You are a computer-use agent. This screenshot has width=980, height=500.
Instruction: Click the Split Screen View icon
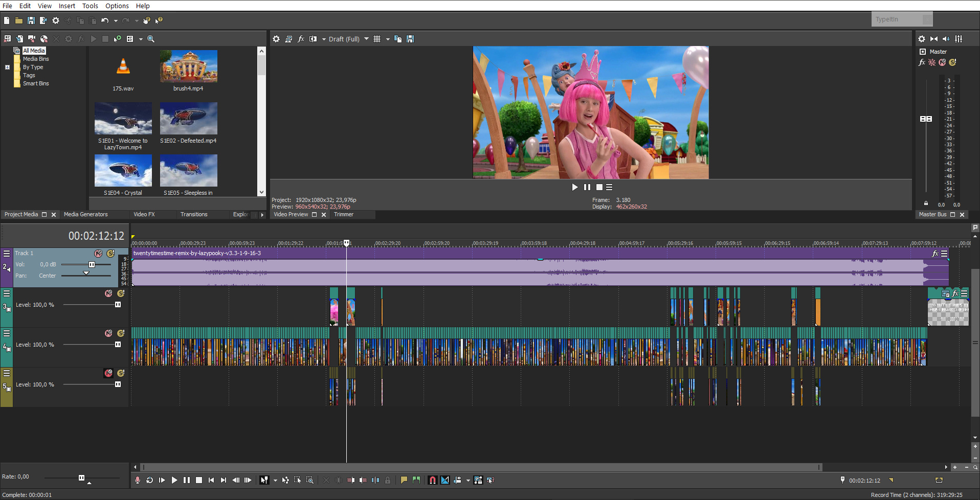click(x=313, y=39)
